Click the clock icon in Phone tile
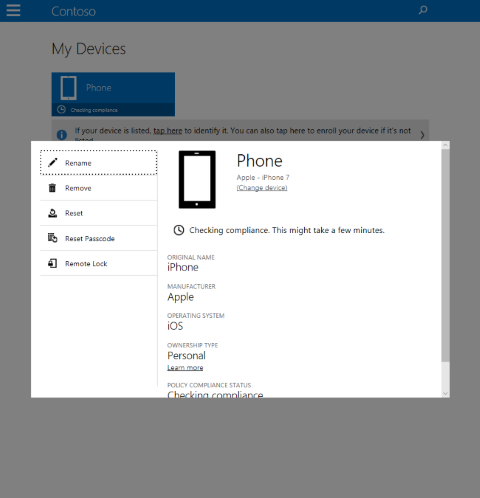 click(61, 109)
